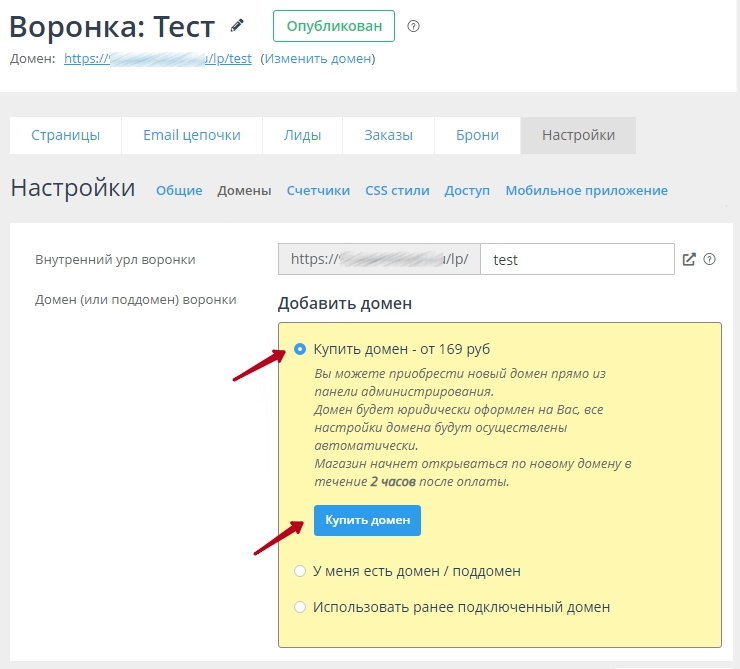Click the pencil icon to rename funnel
This screenshot has width=740, height=669.
237,25
